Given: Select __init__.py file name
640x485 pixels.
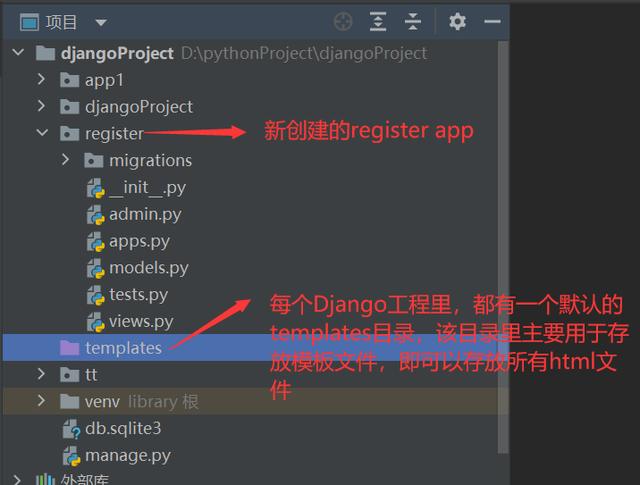Looking at the screenshot, I should [148, 188].
